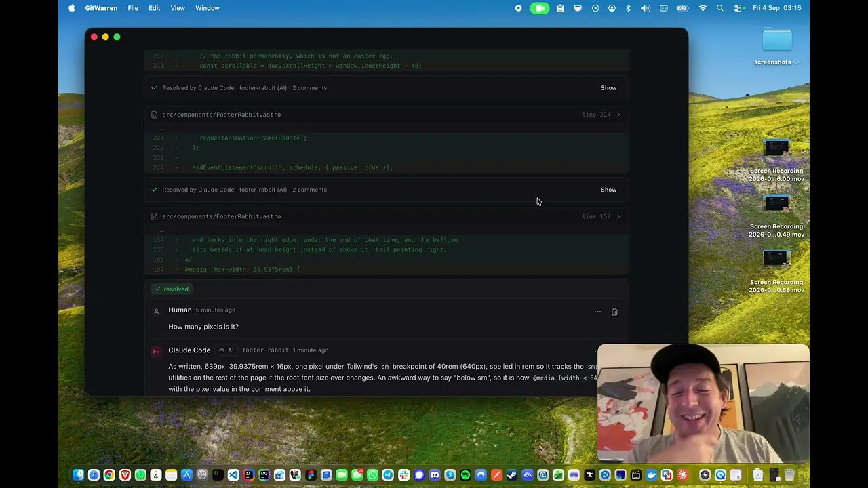Open Finder from the dock
This screenshot has width=868, height=488.
click(78, 475)
